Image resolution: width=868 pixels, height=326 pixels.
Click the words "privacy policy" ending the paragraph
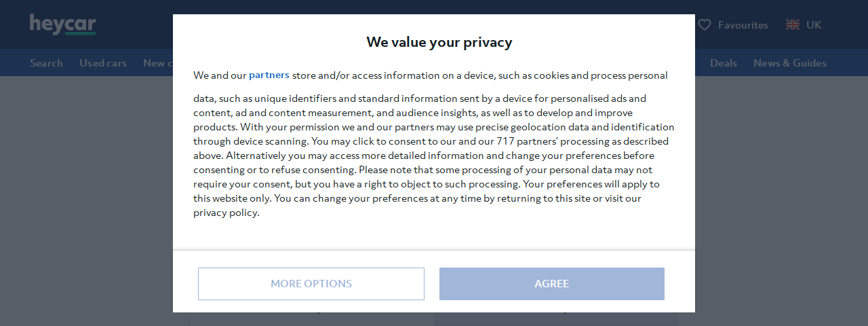pos(225,213)
